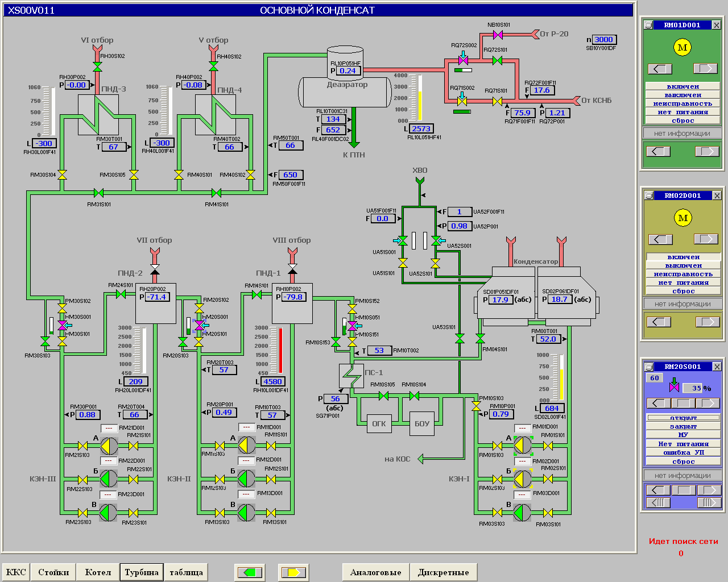Click открыт in the RM20S001 panel
Screen dimensions: 728x582
(x=683, y=418)
